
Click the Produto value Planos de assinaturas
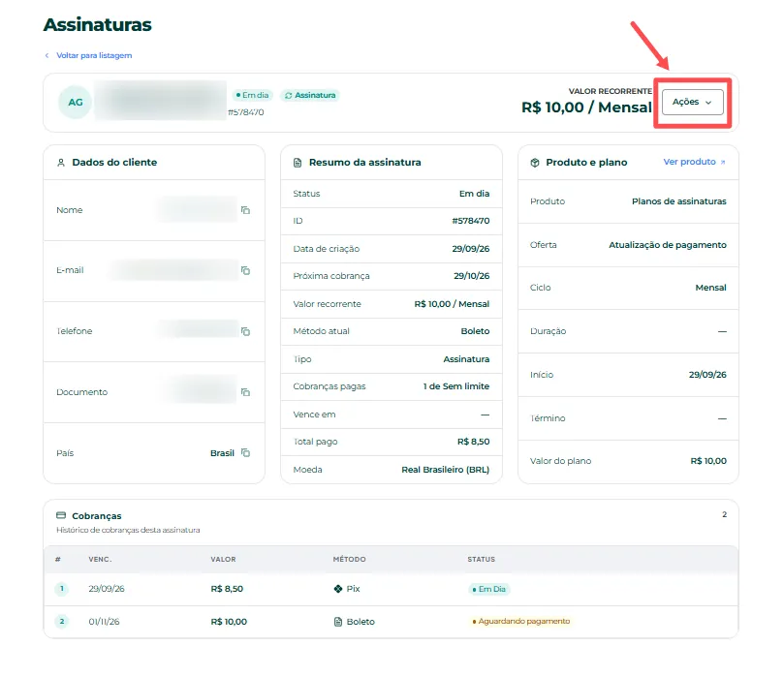coord(679,201)
